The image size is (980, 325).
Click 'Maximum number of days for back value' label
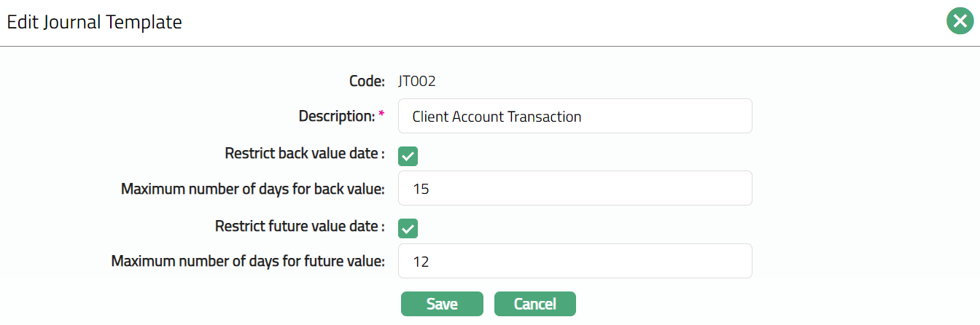(x=252, y=189)
